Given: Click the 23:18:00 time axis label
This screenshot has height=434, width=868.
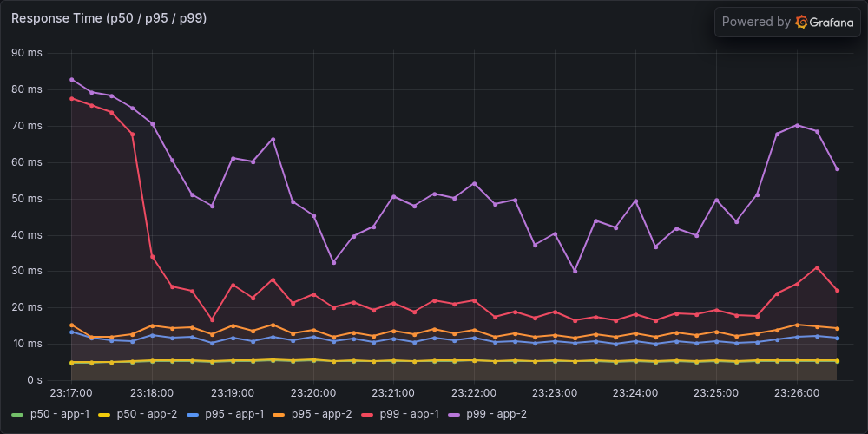Looking at the screenshot, I should coord(152,393).
